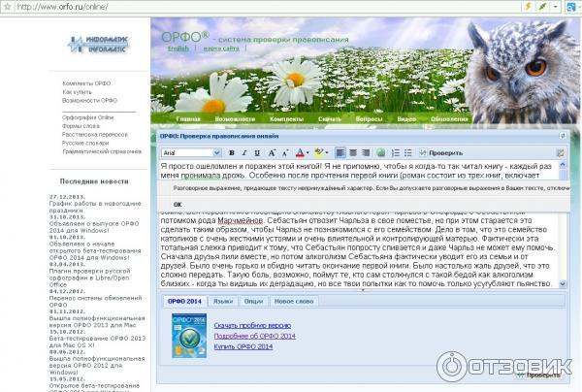The height and width of the screenshot is (392, 582).
Task: Switch to the Опции tab
Action: [253, 301]
